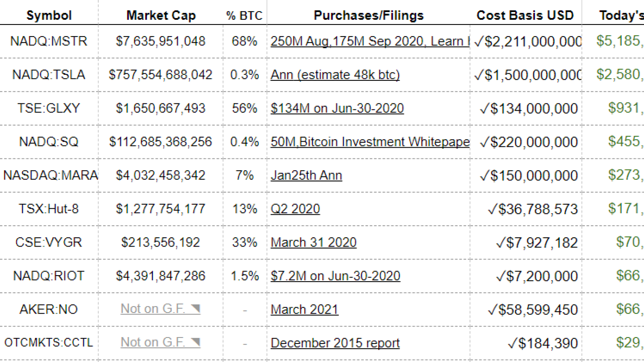Select the 56% BTC cell
Viewport: 644px width, 362px height.
coord(244,108)
